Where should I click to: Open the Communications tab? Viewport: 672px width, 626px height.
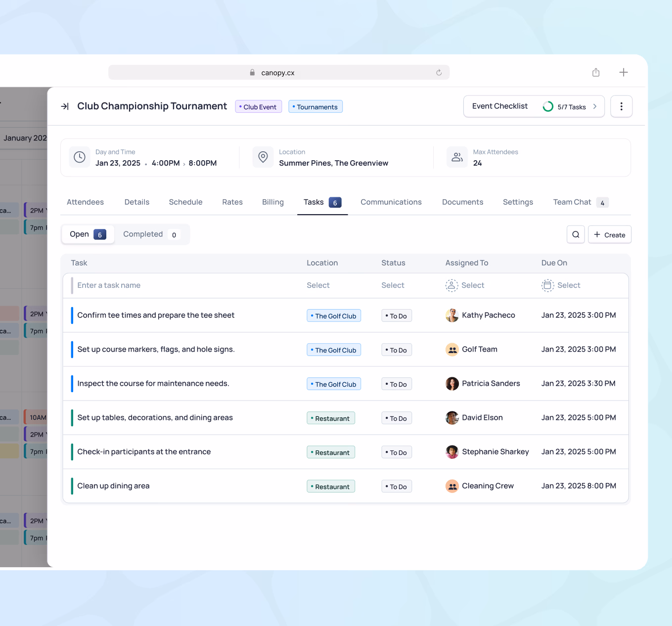pyautogui.click(x=391, y=202)
